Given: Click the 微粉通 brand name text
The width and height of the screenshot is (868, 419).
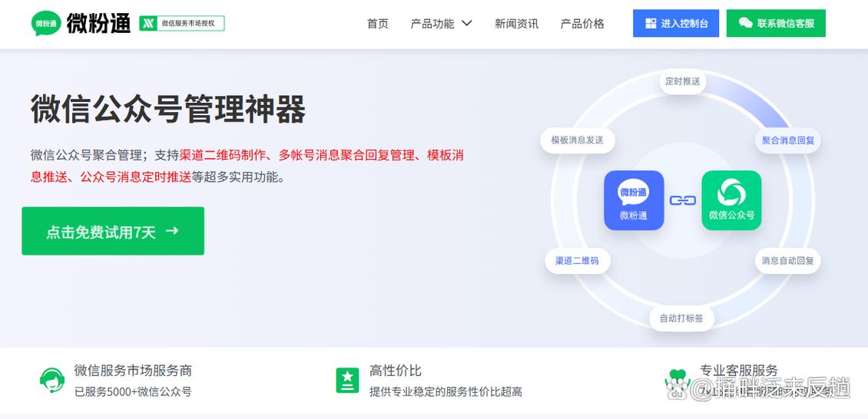Looking at the screenshot, I should pos(98,23).
